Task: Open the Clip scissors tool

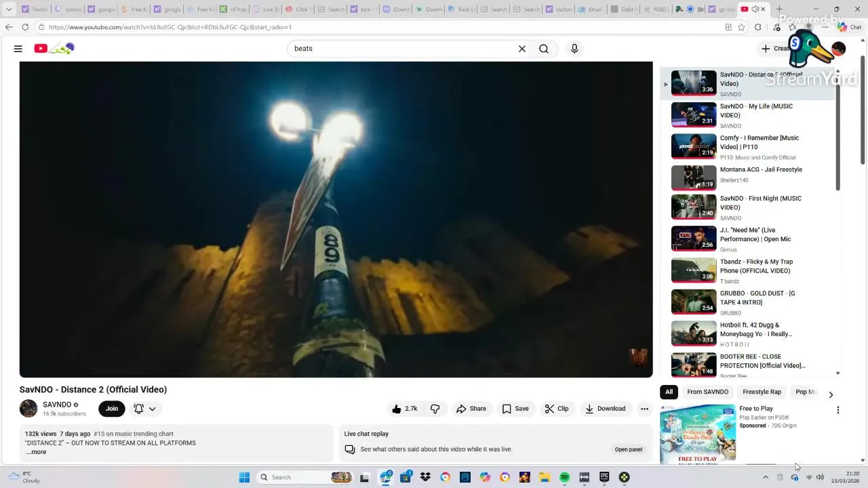Action: (557, 409)
